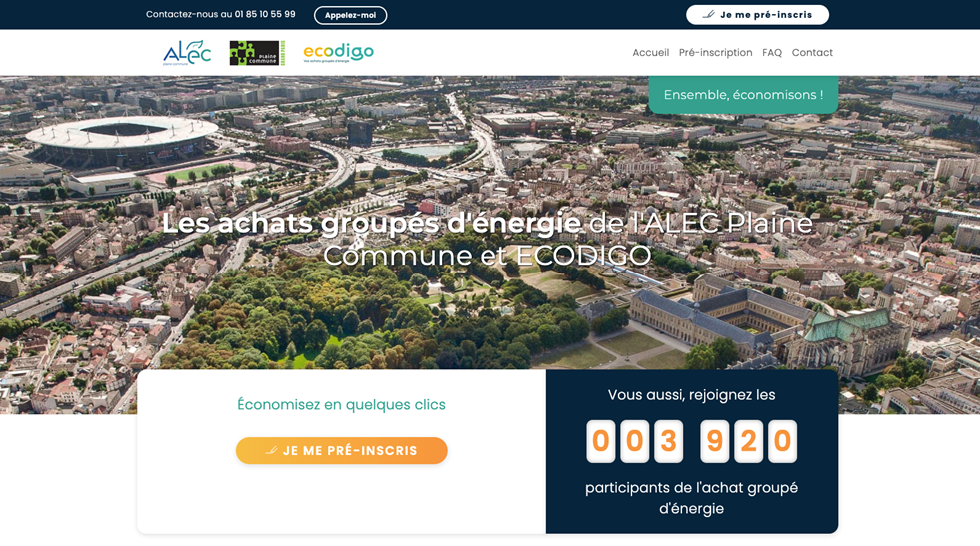Click the counter digit tile showing 2
Screen dimensions: 980x546
[x=748, y=441]
